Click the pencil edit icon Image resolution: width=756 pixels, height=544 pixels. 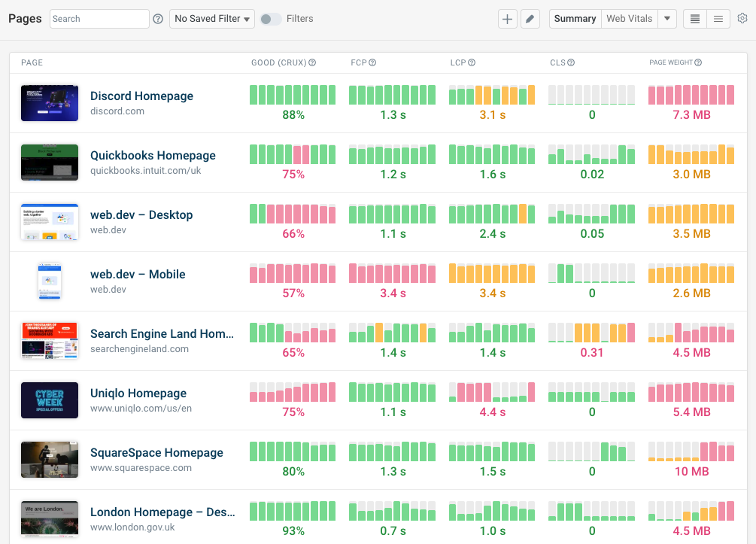[531, 18]
